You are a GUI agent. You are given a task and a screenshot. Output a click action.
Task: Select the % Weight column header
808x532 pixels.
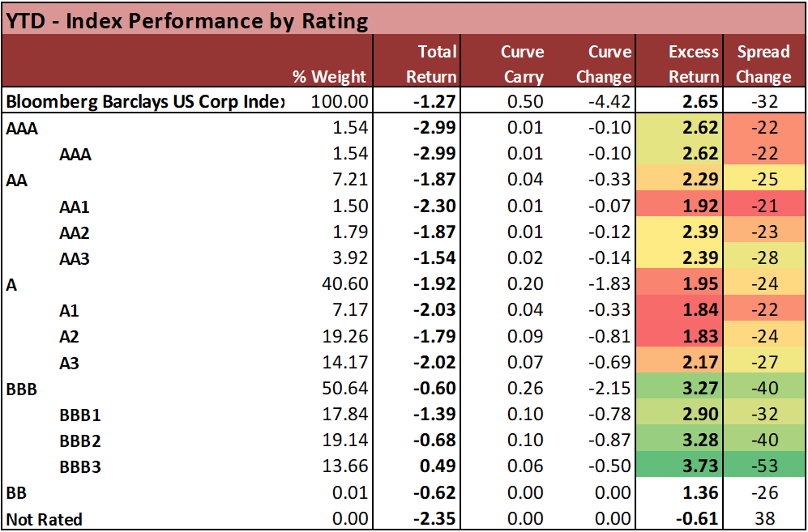(330, 76)
